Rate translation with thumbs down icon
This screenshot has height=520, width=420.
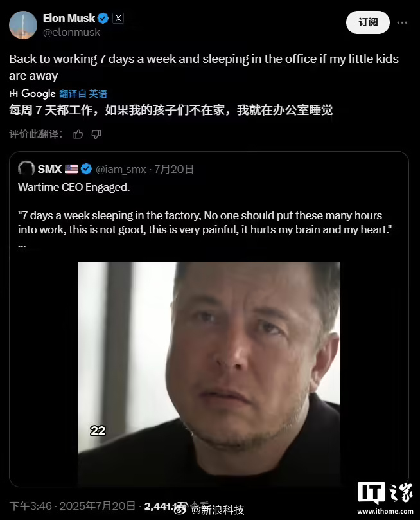(96, 134)
